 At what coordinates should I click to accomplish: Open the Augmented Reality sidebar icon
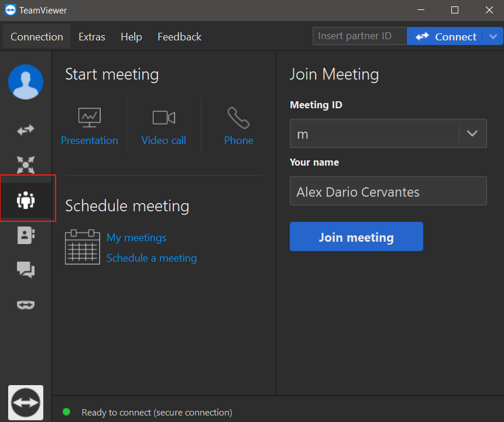(x=26, y=304)
